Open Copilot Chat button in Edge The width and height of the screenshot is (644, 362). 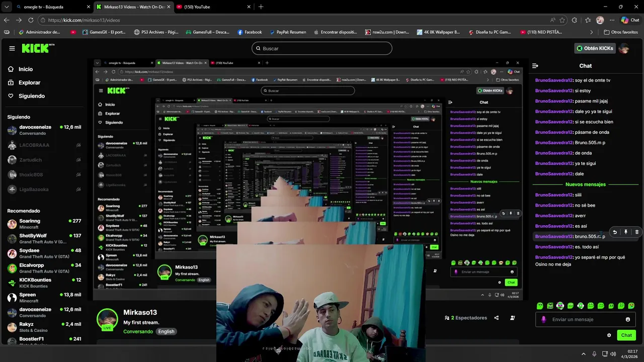(x=630, y=20)
